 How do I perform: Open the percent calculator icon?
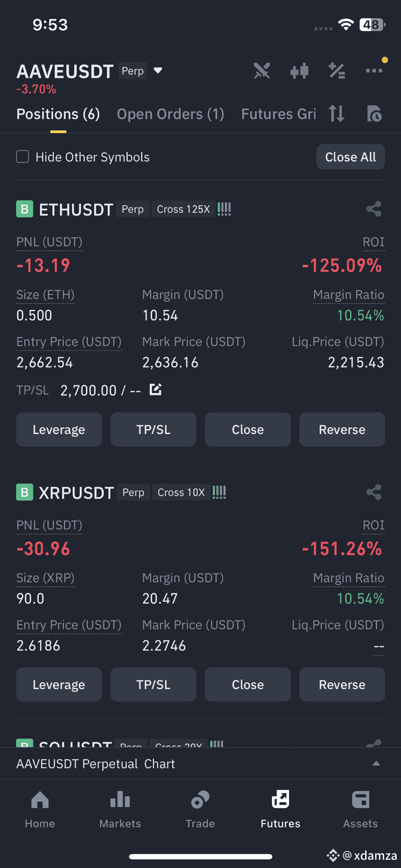click(337, 71)
